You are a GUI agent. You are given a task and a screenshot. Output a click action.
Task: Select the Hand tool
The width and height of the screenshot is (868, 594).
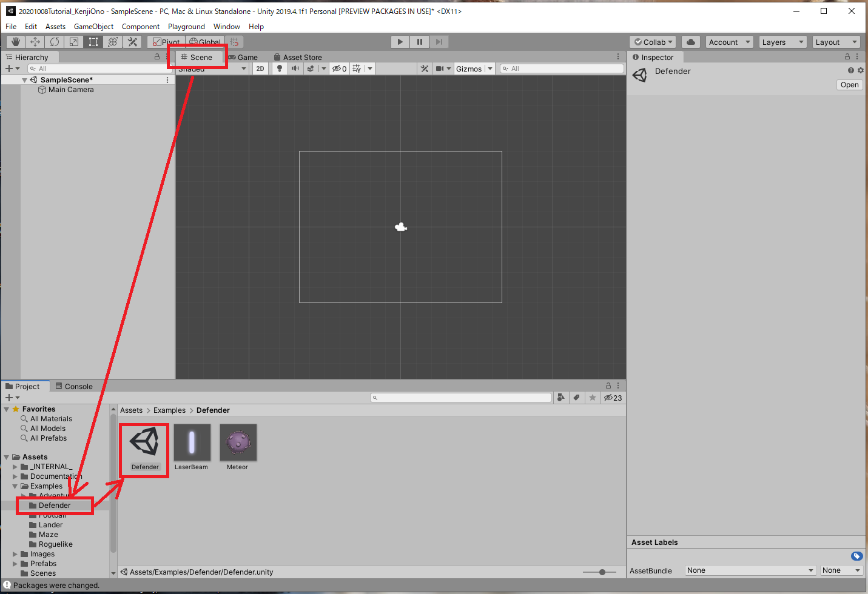(16, 42)
